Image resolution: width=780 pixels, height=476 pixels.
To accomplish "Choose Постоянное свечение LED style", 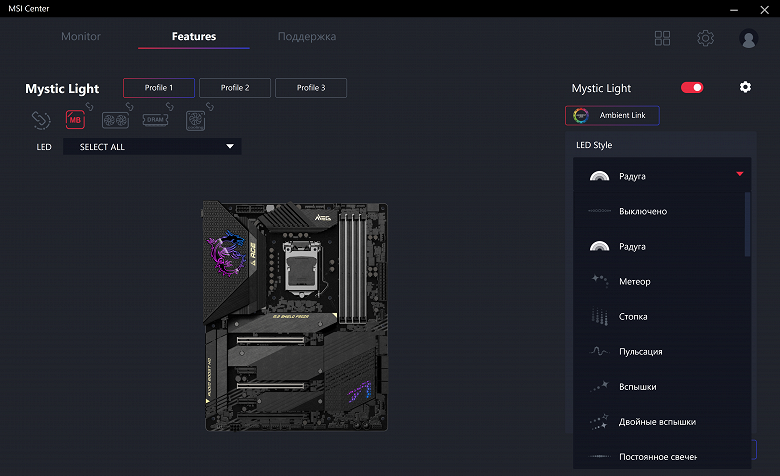I will tap(659, 457).
